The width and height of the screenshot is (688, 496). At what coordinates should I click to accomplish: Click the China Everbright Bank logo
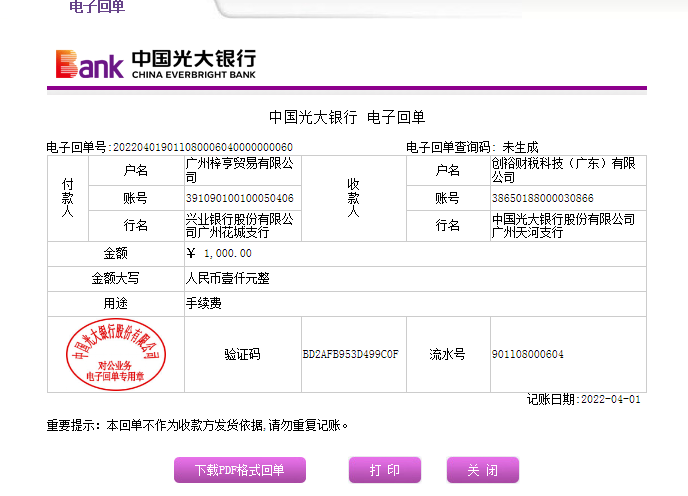156,64
